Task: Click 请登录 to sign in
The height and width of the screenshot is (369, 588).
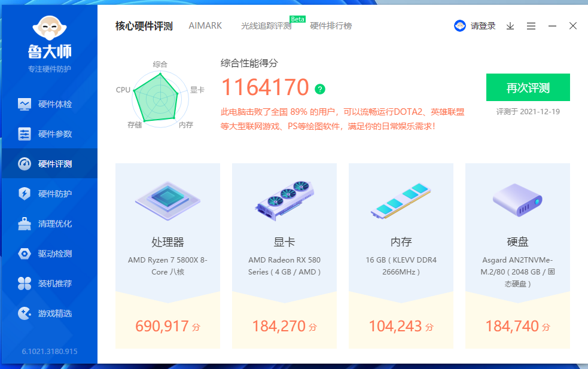Action: click(482, 26)
